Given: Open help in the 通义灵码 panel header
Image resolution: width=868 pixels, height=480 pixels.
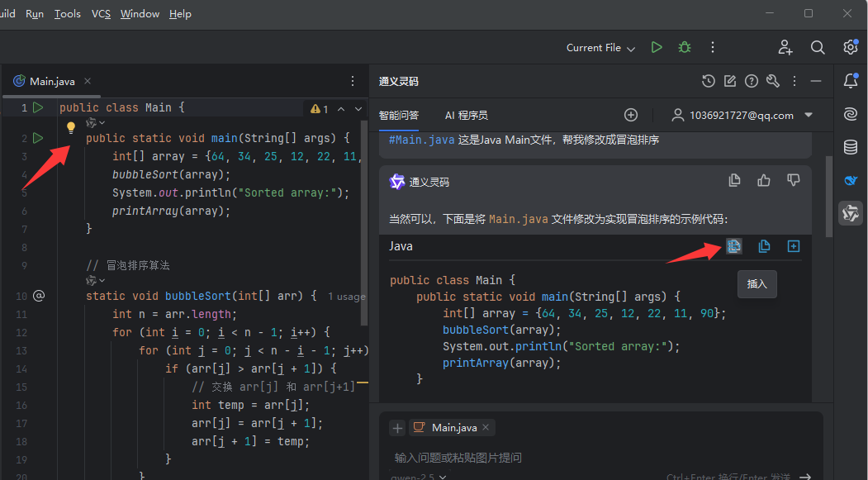Looking at the screenshot, I should [752, 81].
